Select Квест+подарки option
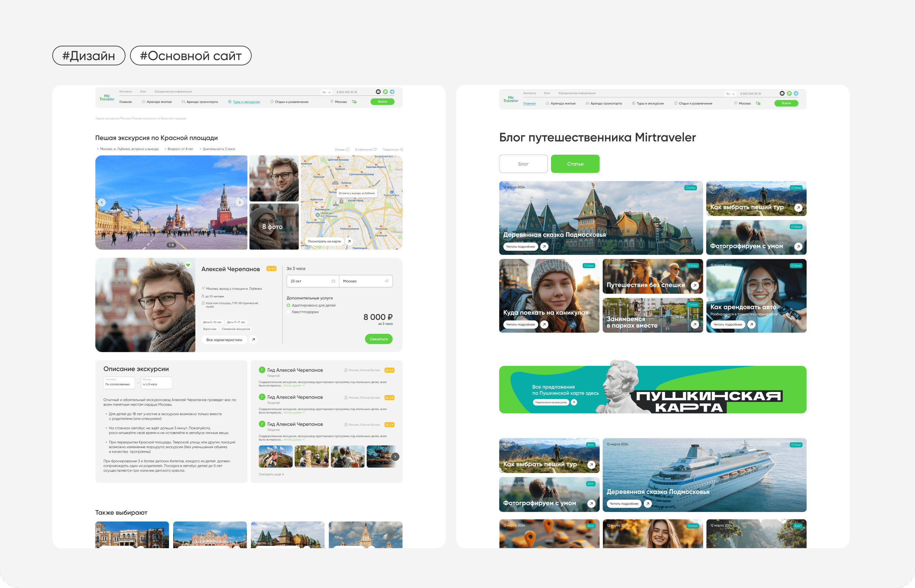The image size is (915, 588). [288, 312]
